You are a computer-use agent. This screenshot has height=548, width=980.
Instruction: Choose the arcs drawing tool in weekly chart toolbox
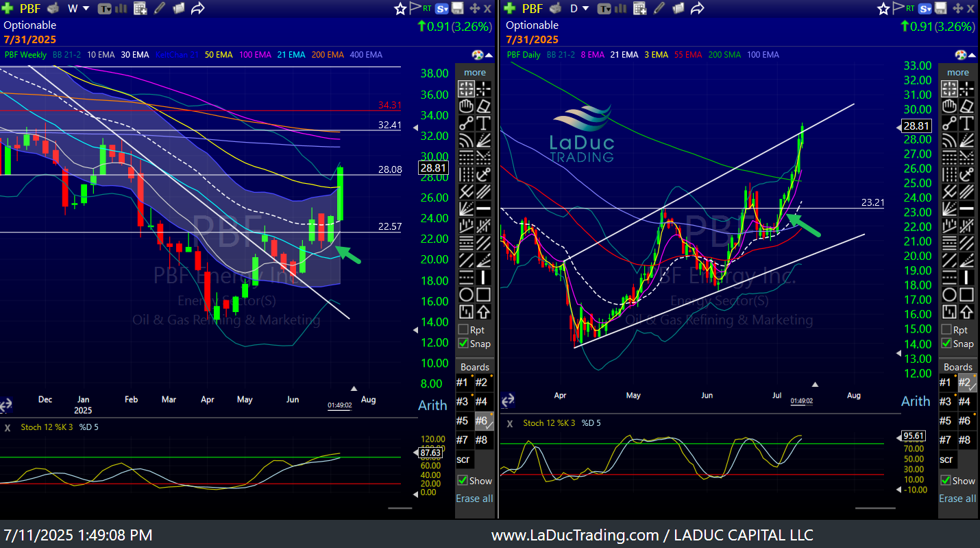467,141
